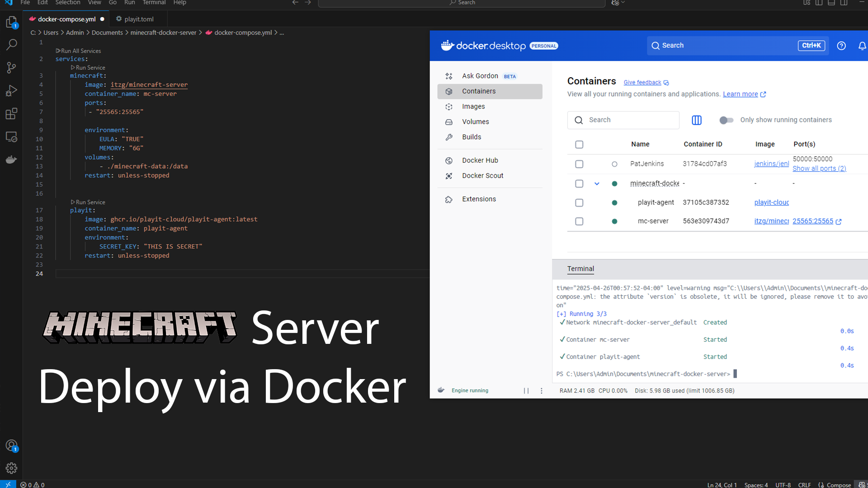Open the Search icon in VS Code activity bar
This screenshot has width=868, height=488.
[11, 44]
